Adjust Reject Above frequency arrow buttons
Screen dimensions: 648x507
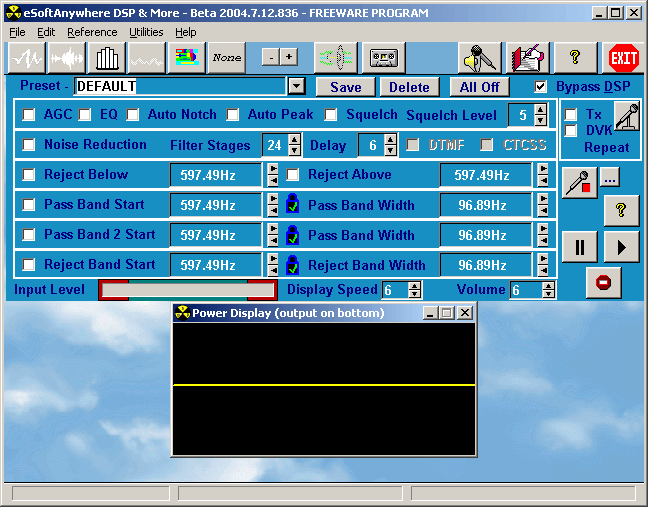click(x=543, y=175)
